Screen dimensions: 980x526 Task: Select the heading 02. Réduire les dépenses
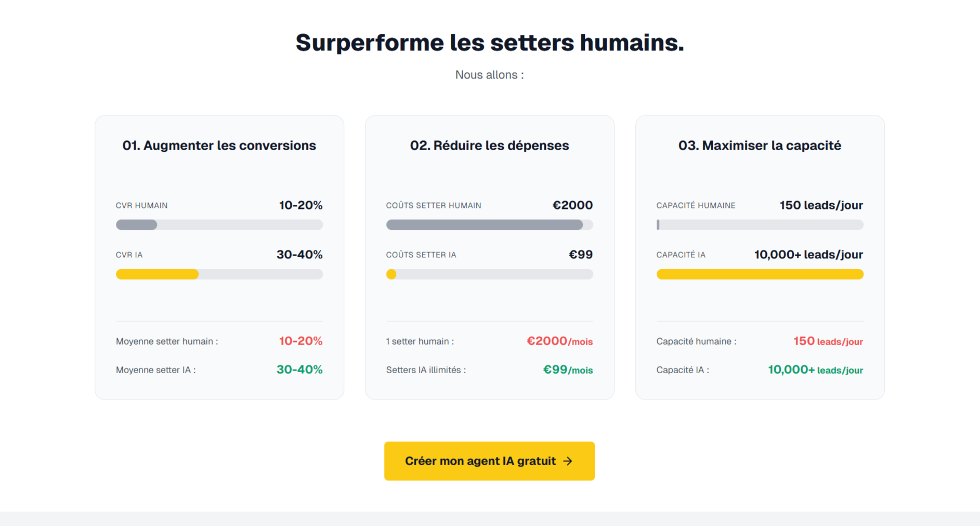(x=489, y=146)
